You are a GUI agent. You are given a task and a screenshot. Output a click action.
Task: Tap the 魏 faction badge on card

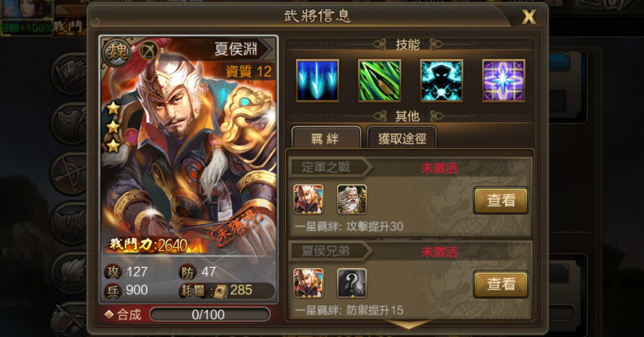coord(117,52)
